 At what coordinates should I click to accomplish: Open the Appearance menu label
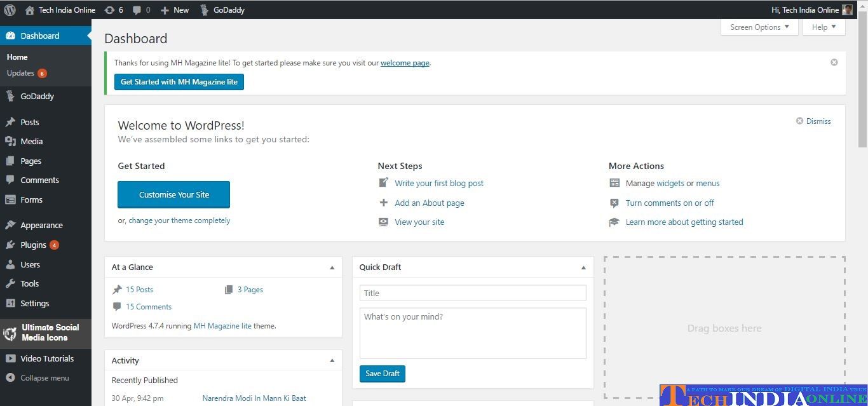coord(41,225)
